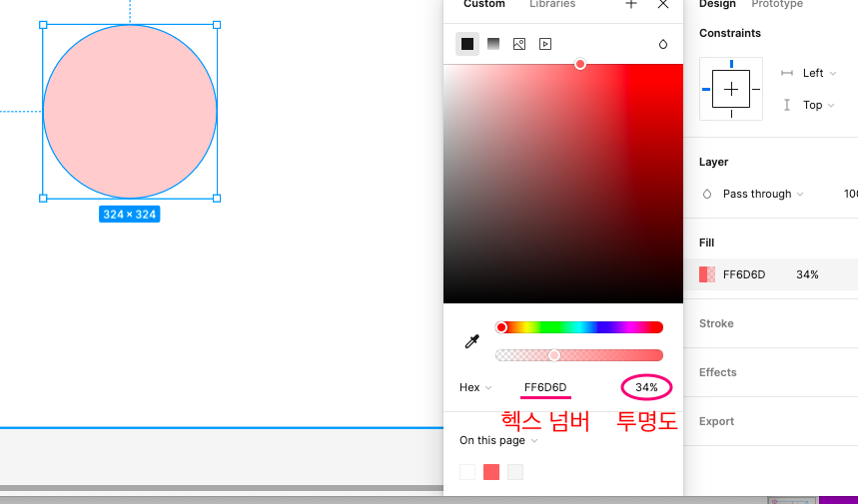Edit the Fill hex value in Design panel
The width and height of the screenshot is (858, 504).
click(744, 274)
